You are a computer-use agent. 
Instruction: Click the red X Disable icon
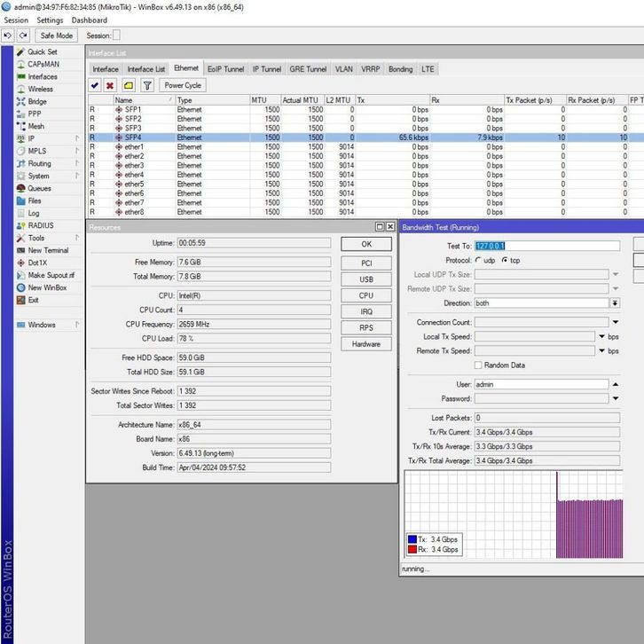coord(110,85)
